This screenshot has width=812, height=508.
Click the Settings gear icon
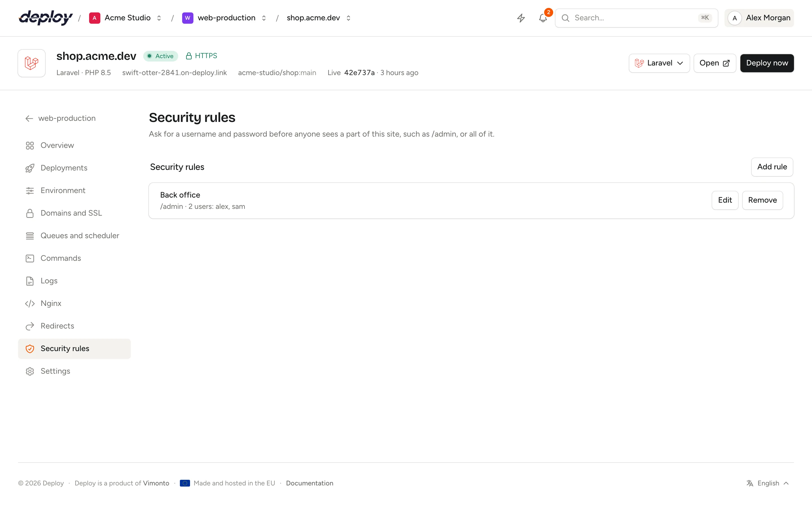[30, 371]
